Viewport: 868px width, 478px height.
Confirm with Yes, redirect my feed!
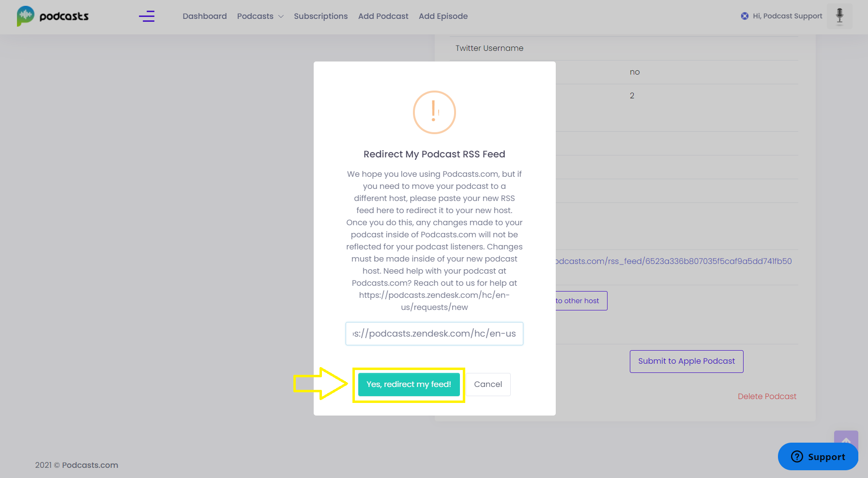tap(409, 385)
